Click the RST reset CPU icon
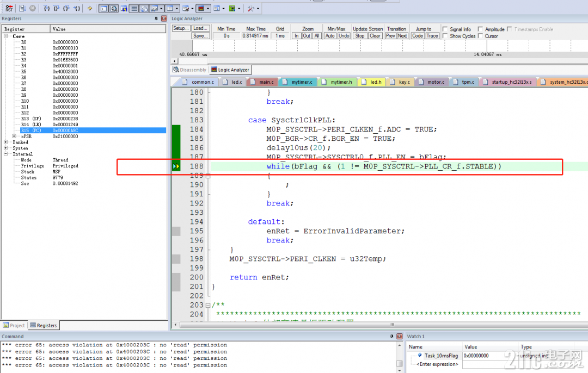The image size is (588, 373). tap(9, 8)
